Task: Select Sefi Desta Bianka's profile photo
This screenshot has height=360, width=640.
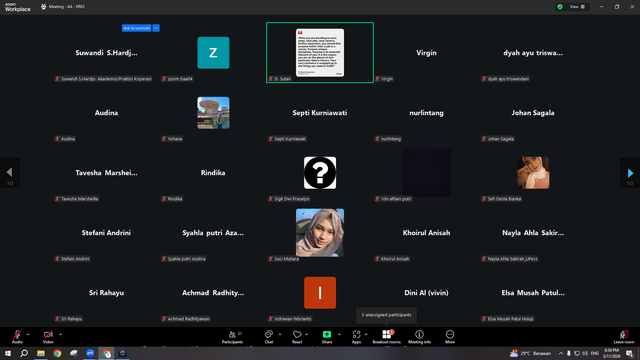Action: (533, 173)
